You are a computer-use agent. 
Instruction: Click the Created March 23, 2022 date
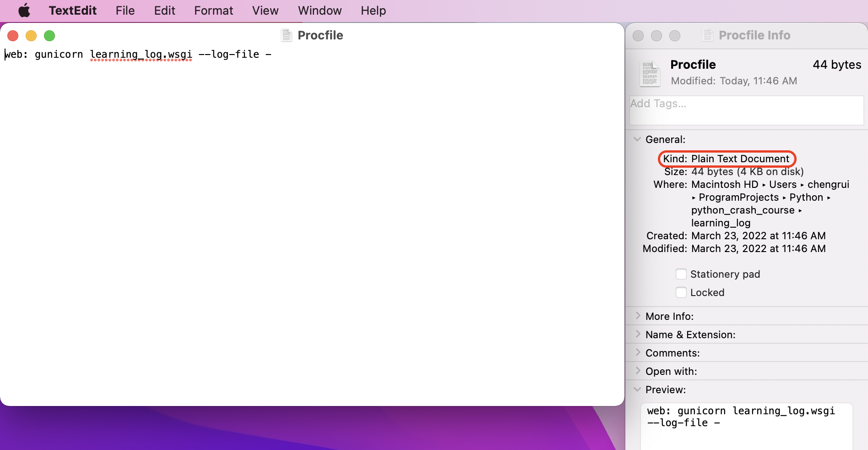coord(759,236)
